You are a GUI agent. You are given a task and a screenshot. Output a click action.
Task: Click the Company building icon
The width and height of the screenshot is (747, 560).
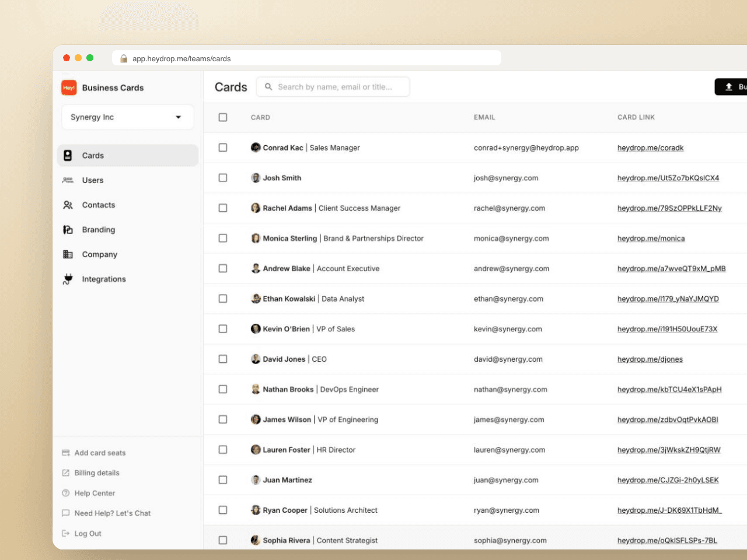pos(68,254)
